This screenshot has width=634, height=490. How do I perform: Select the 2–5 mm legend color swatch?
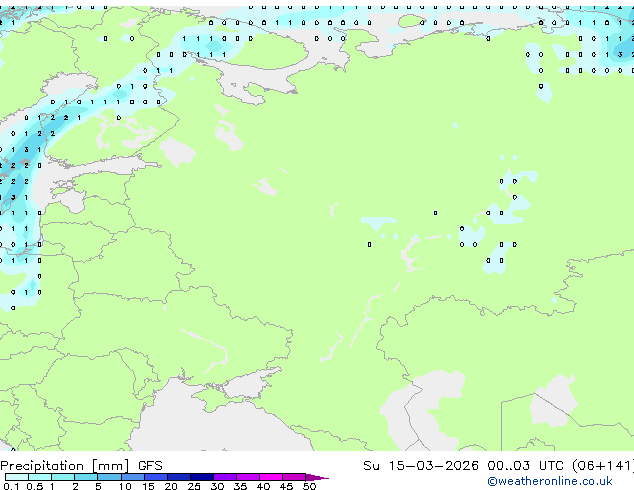86,477
